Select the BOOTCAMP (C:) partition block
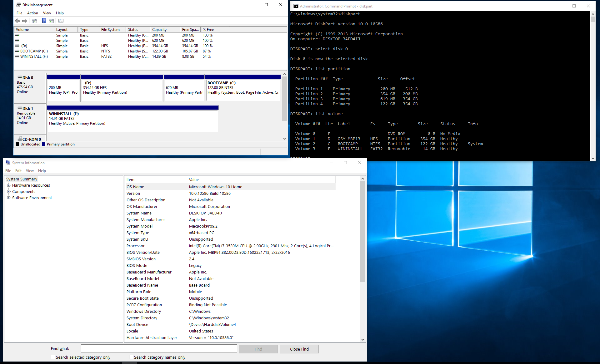The image size is (600, 364). pyautogui.click(x=243, y=91)
